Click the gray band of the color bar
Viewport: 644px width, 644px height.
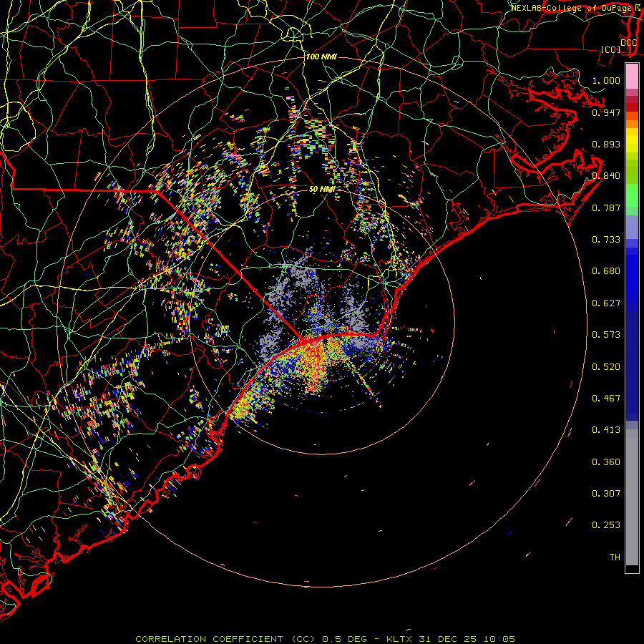click(x=632, y=497)
